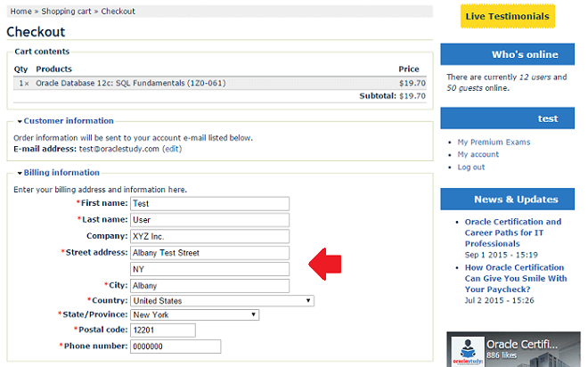Select the Phone number field
The width and height of the screenshot is (588, 367).
click(x=176, y=347)
